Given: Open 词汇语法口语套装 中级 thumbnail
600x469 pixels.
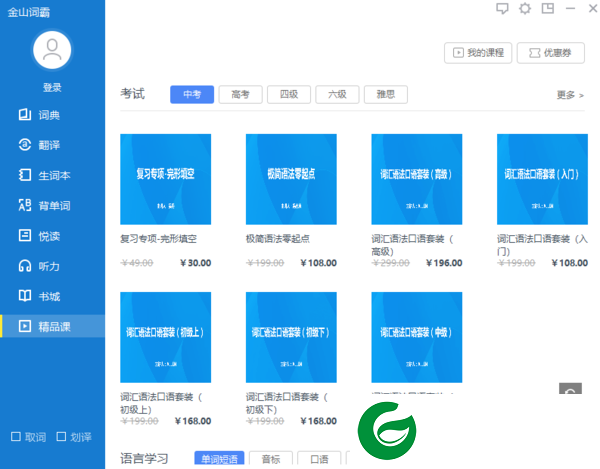Looking at the screenshot, I should pyautogui.click(x=417, y=337).
